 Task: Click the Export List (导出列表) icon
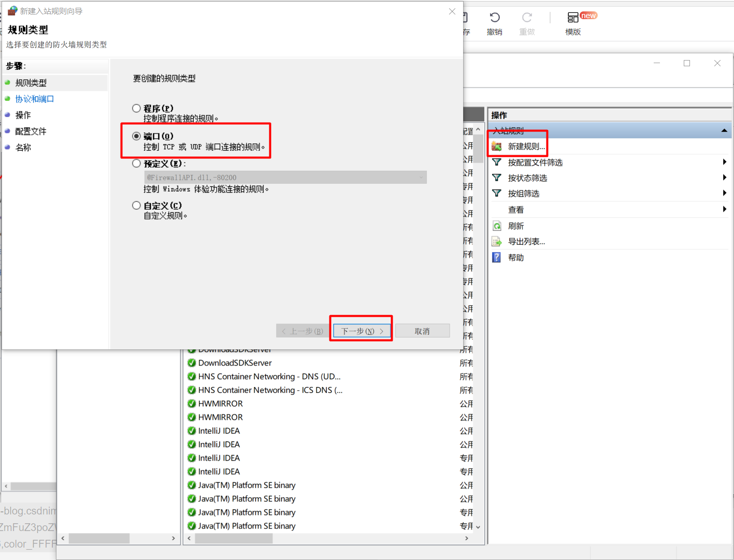(x=497, y=242)
